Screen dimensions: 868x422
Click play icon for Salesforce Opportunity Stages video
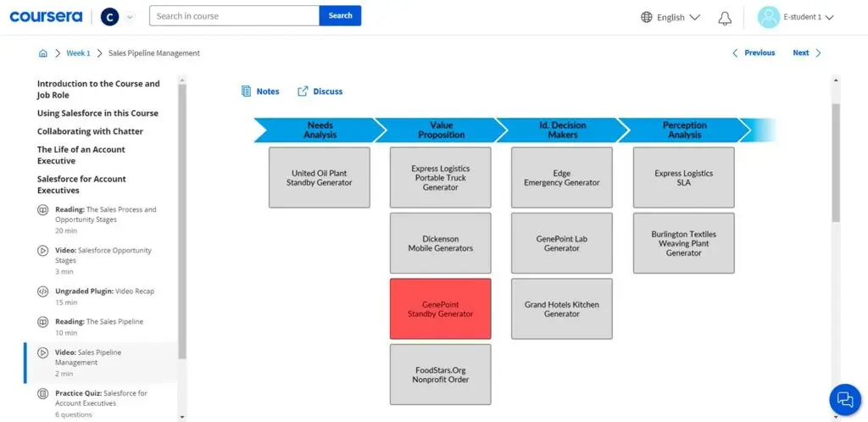pos(42,251)
